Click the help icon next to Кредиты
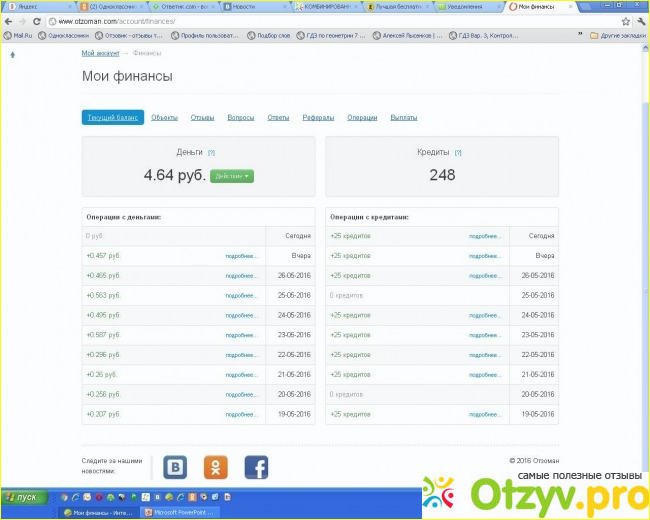 (x=458, y=153)
